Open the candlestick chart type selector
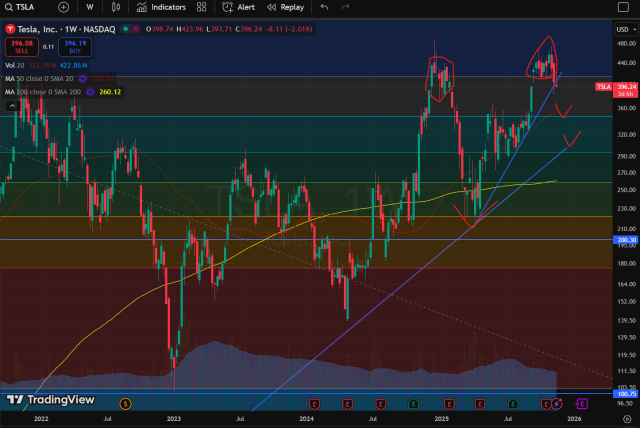 point(114,7)
